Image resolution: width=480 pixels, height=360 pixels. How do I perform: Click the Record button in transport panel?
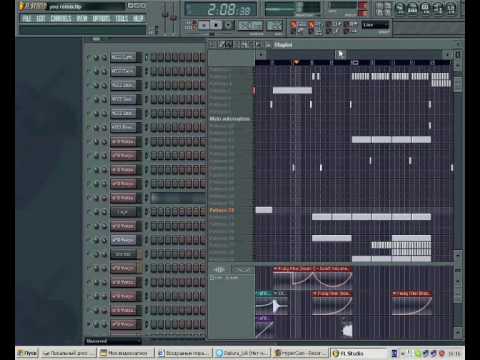tap(229, 25)
